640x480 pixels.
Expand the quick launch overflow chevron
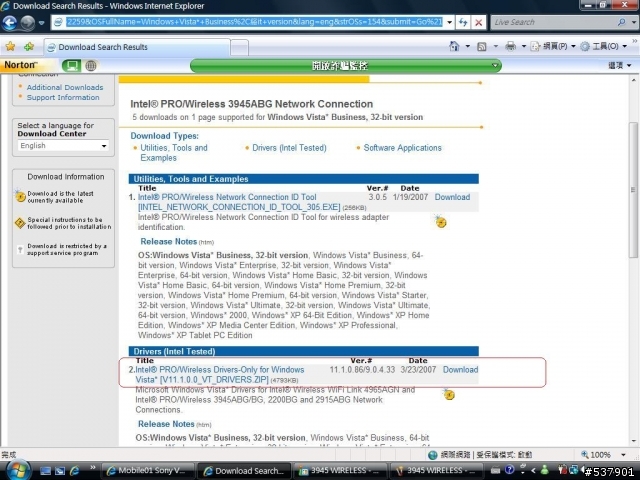[x=93, y=467]
